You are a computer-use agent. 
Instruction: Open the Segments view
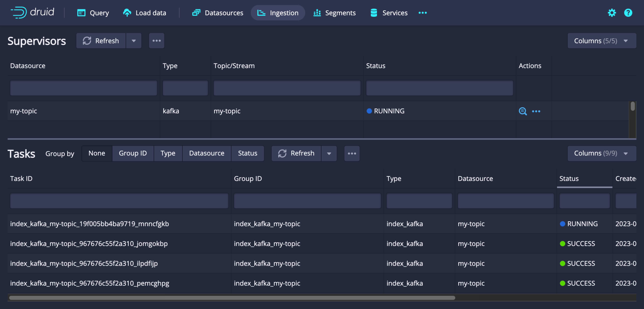(334, 13)
